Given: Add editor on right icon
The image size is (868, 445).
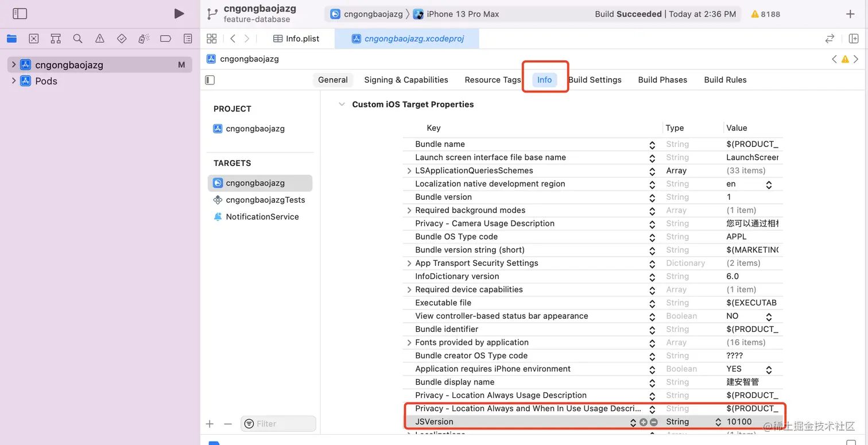Looking at the screenshot, I should (x=854, y=38).
